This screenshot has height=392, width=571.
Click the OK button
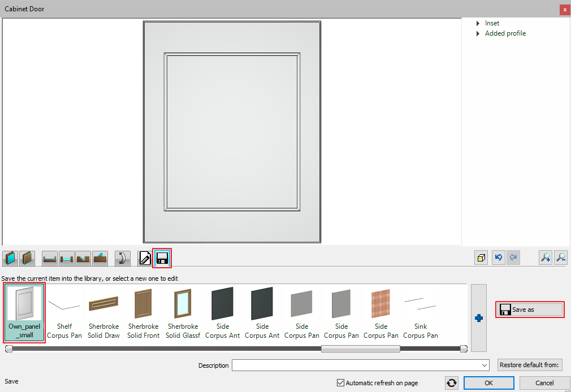tap(488, 383)
